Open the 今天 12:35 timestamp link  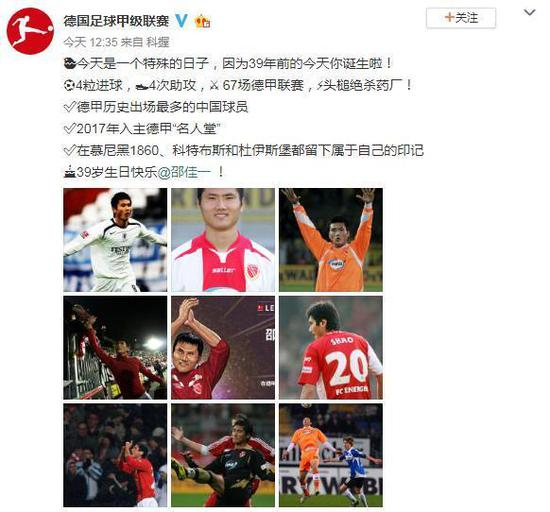pos(90,42)
